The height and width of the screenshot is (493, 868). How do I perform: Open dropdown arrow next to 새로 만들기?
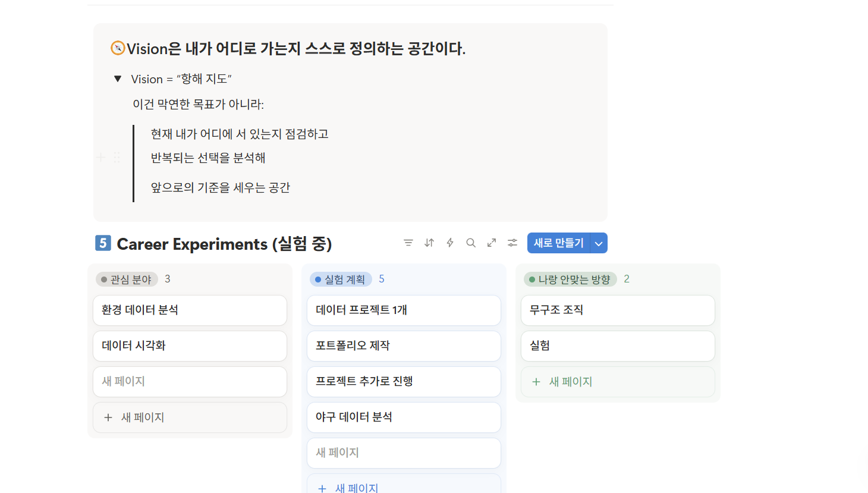[599, 243]
